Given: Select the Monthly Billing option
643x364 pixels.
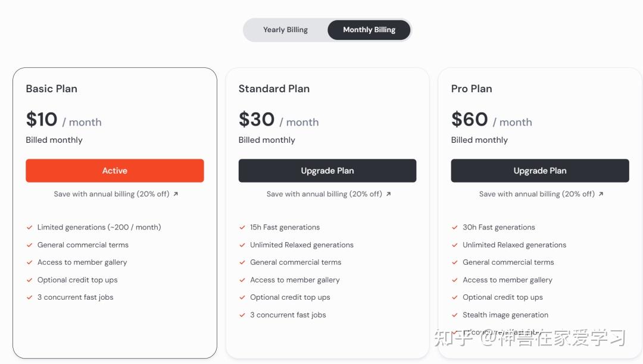Looking at the screenshot, I should tap(369, 30).
